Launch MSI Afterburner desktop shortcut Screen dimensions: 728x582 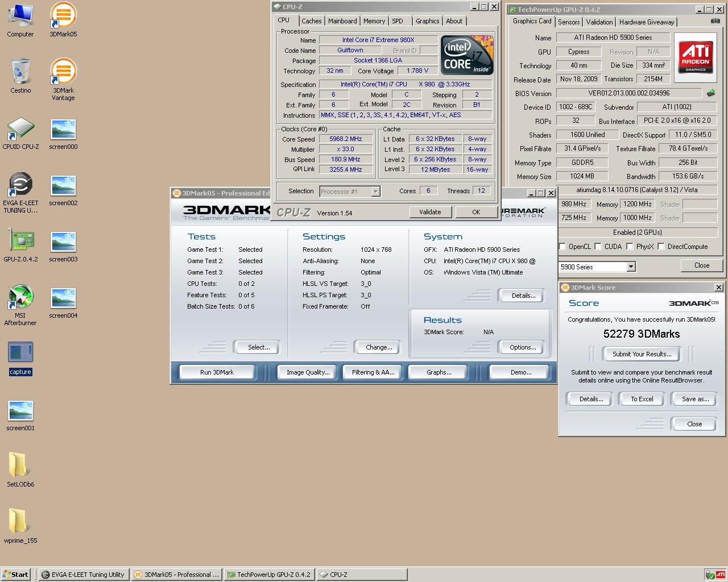[20, 305]
